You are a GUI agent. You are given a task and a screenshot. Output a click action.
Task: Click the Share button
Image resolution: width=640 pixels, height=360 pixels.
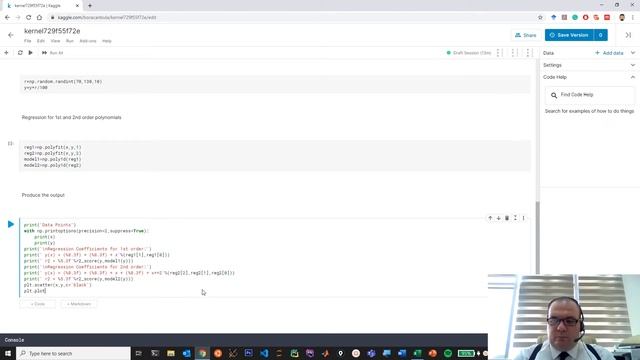[526, 35]
